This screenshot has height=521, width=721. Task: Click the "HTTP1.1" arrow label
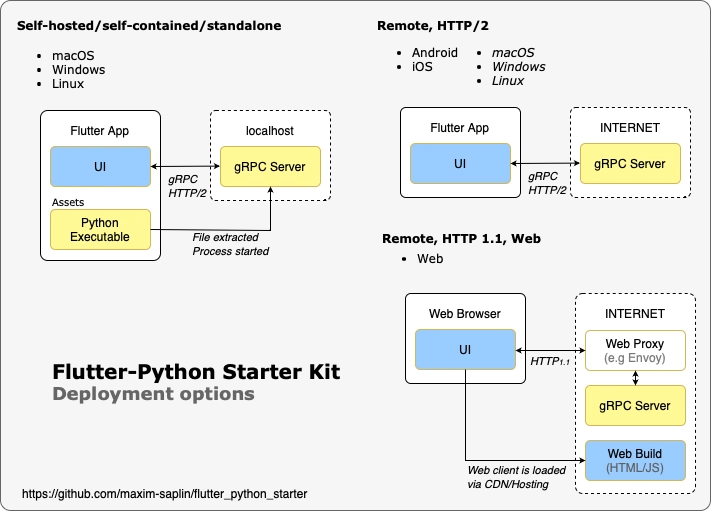[550, 361]
